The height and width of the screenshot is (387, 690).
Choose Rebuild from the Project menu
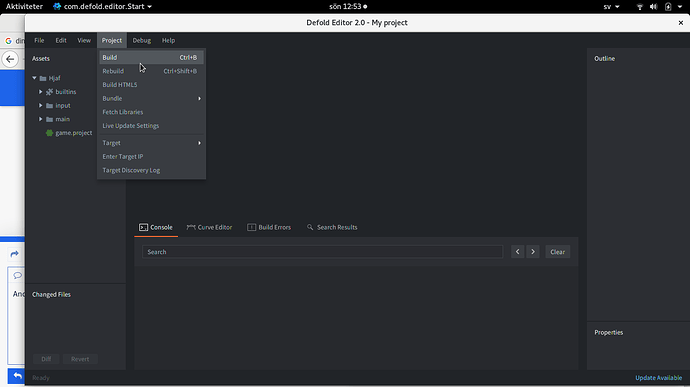click(151, 71)
